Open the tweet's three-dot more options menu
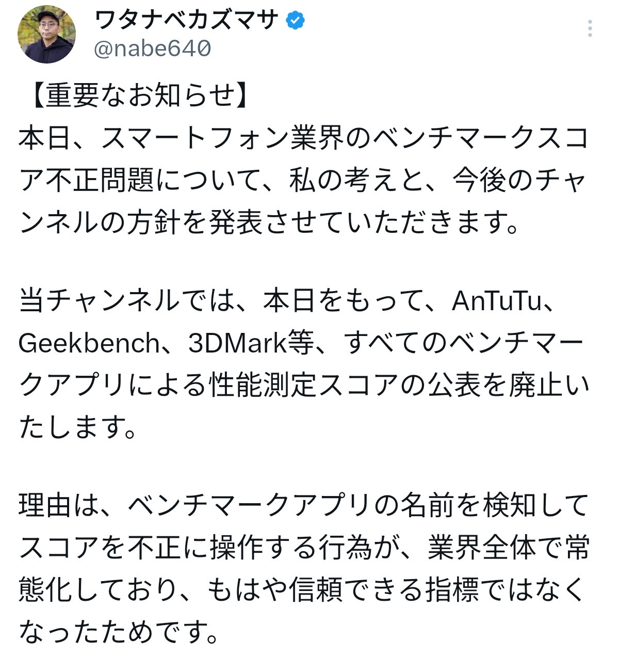This screenshot has height=672, width=619. click(590, 28)
